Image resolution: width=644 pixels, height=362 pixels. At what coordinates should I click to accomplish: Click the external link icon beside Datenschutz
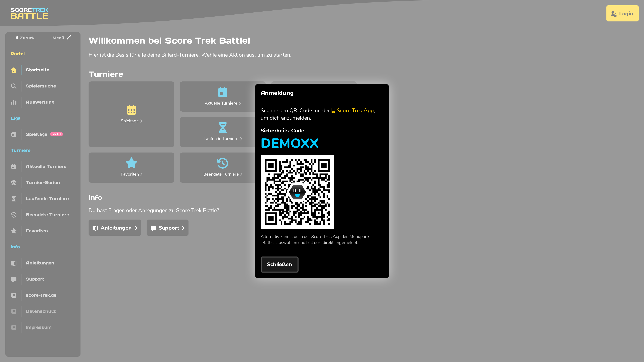[x=14, y=311]
